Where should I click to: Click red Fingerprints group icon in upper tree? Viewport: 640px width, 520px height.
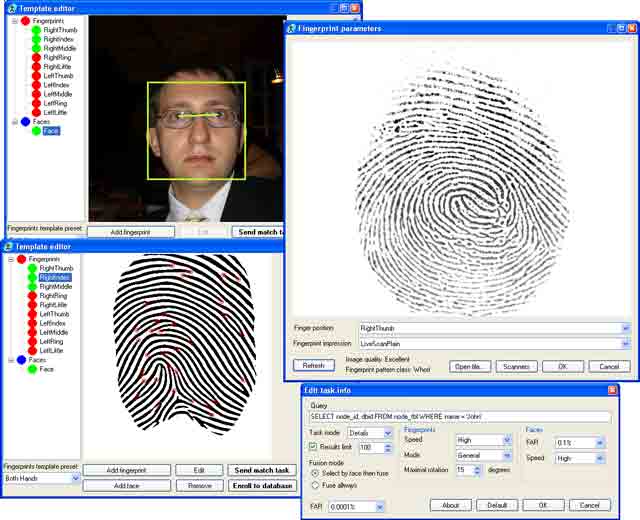point(25,21)
